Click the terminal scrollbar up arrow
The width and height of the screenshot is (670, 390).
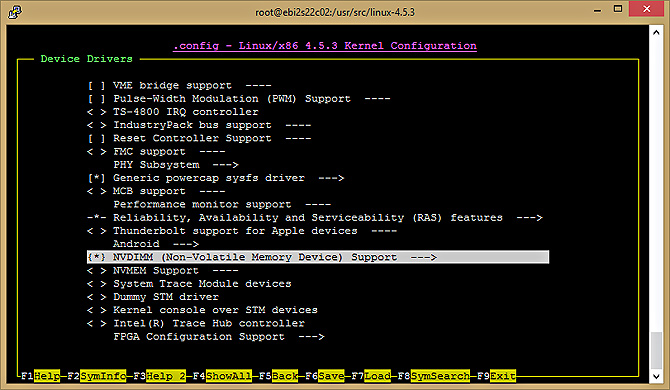[x=656, y=32]
